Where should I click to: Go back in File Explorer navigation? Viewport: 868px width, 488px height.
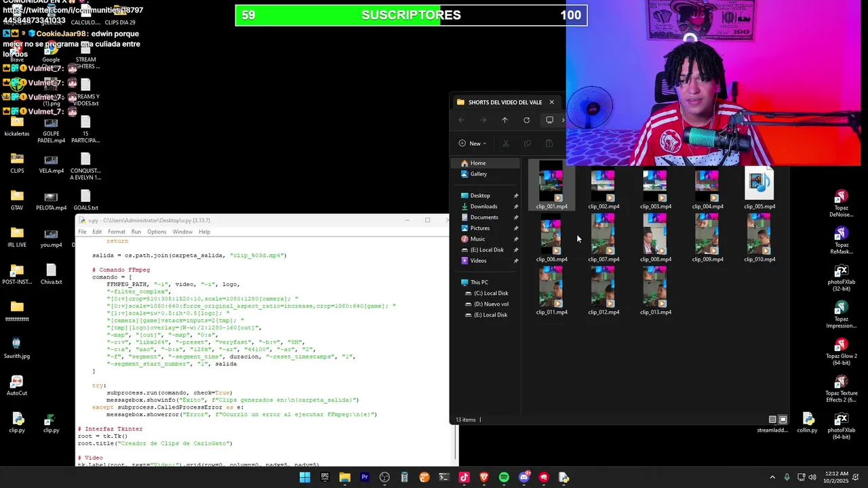(462, 120)
